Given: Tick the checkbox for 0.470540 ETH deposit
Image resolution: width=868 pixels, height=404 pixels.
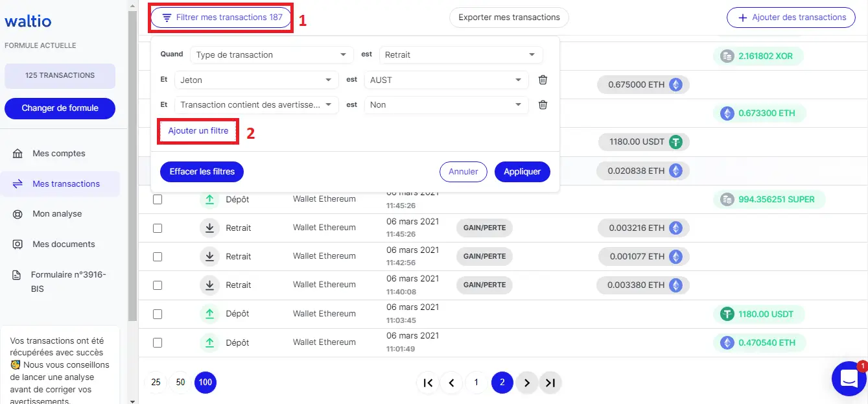Looking at the screenshot, I should point(158,342).
